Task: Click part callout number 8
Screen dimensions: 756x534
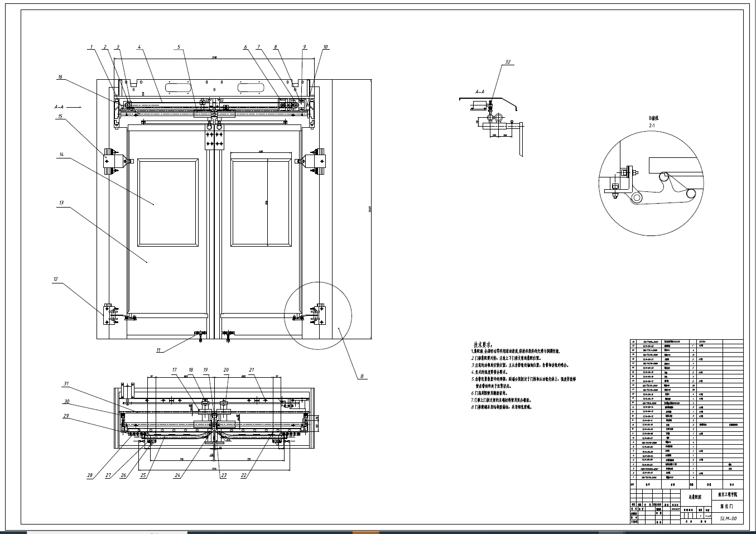Action: pyautogui.click(x=275, y=47)
